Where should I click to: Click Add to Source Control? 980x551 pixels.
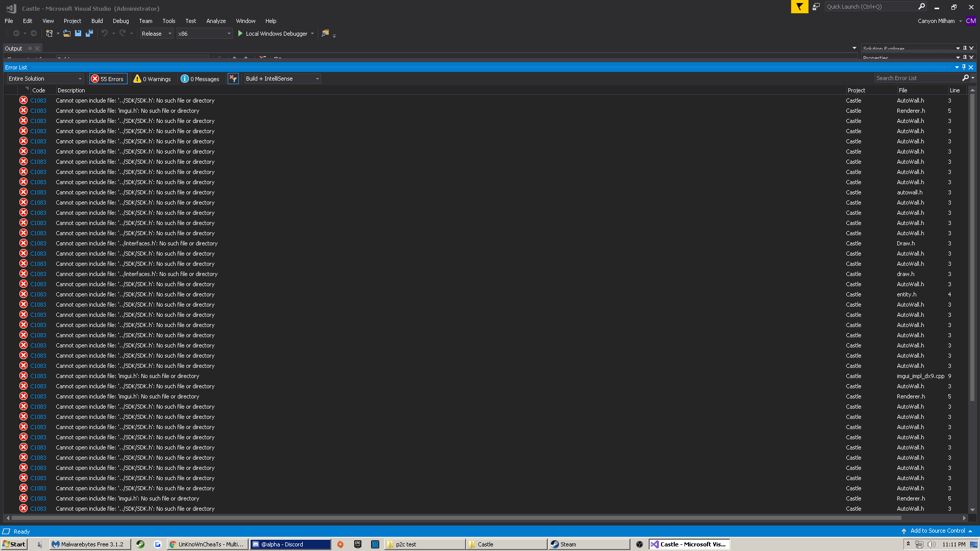938,531
